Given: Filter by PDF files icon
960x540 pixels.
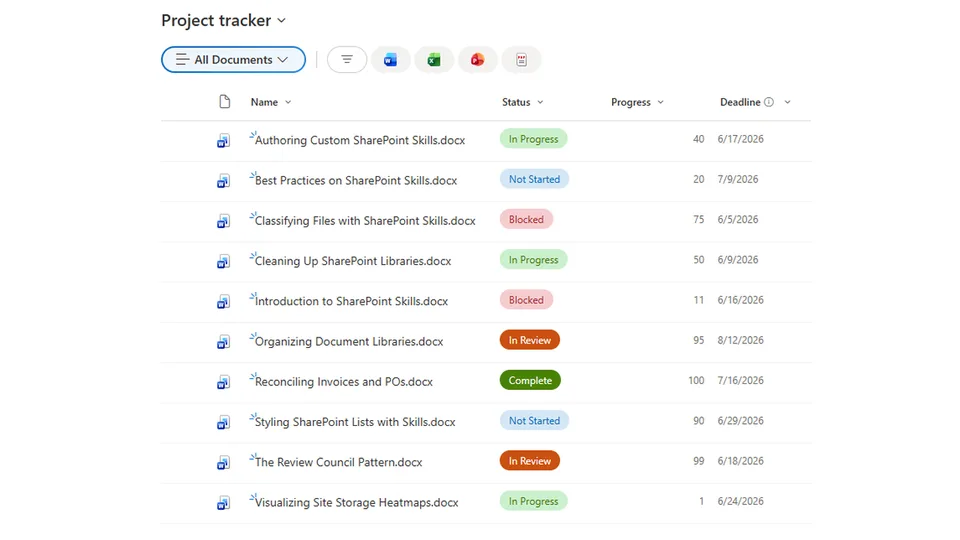Looking at the screenshot, I should click(x=521, y=59).
